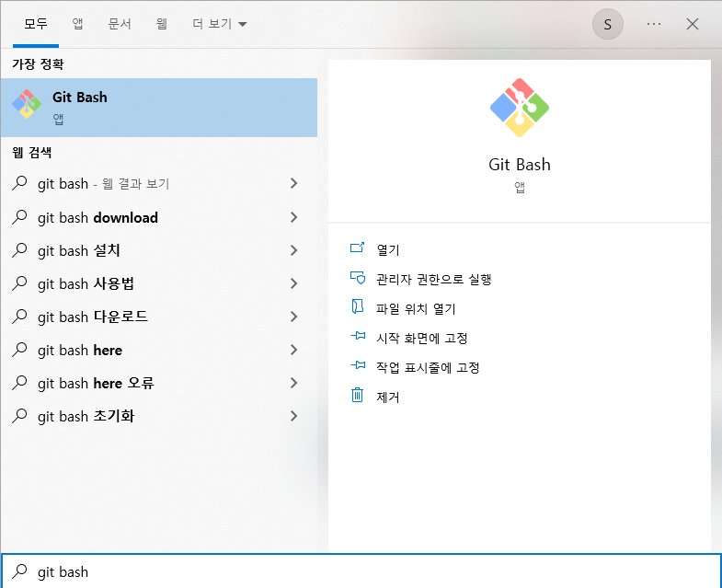This screenshot has height=588, width=722.
Task: Expand the 더 보기 dropdown
Action: click(x=219, y=24)
